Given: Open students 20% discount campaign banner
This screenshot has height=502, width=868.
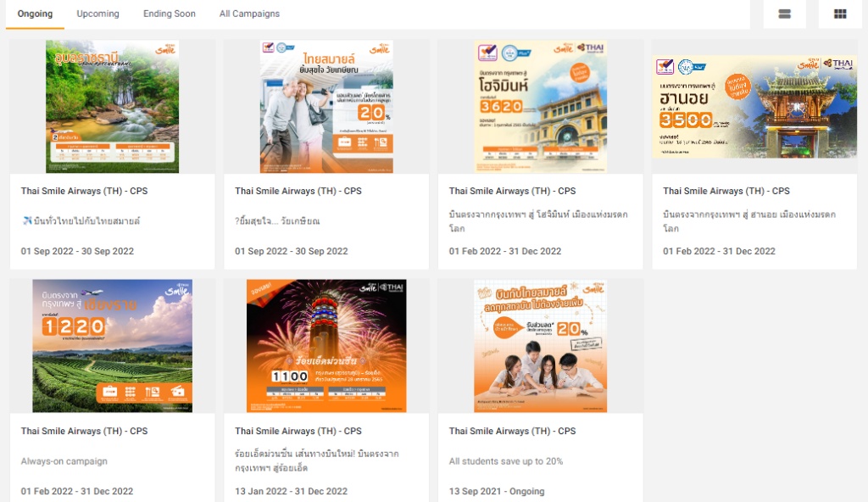Looking at the screenshot, I should tap(540, 346).
